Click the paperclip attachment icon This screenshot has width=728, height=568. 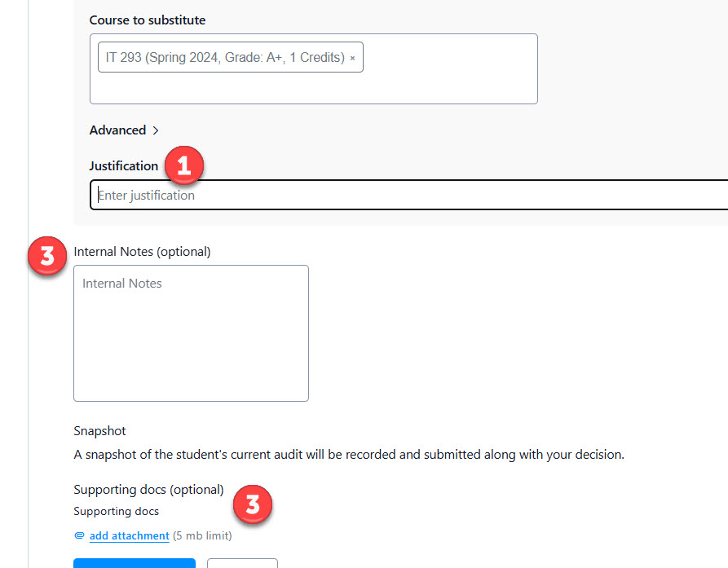[79, 536]
